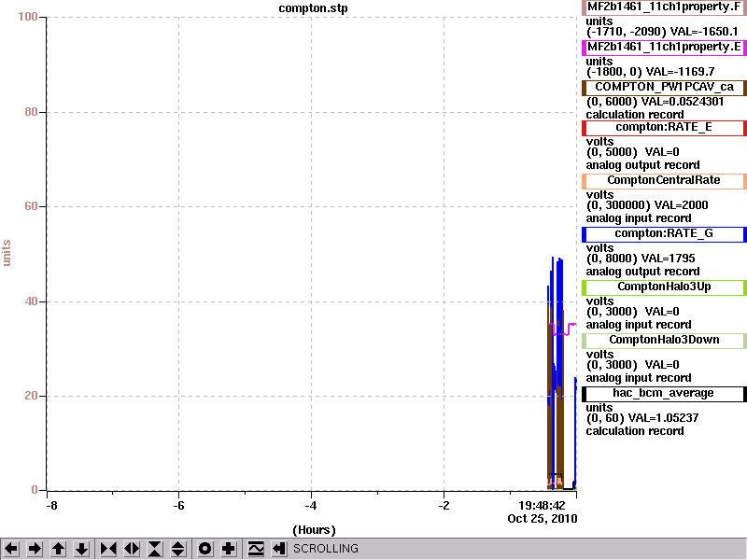Image resolution: width=747 pixels, height=560 pixels.
Task: Click the vertical 'units' y-axis label
Action: 7,253
